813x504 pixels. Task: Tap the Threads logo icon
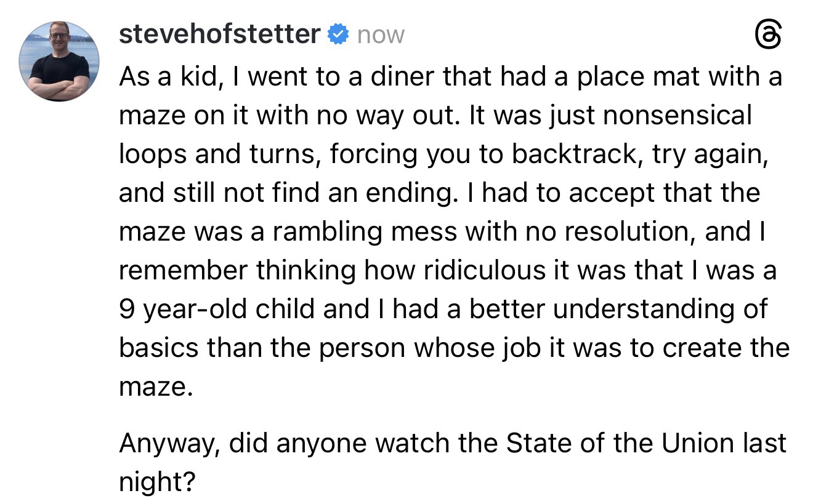click(769, 38)
